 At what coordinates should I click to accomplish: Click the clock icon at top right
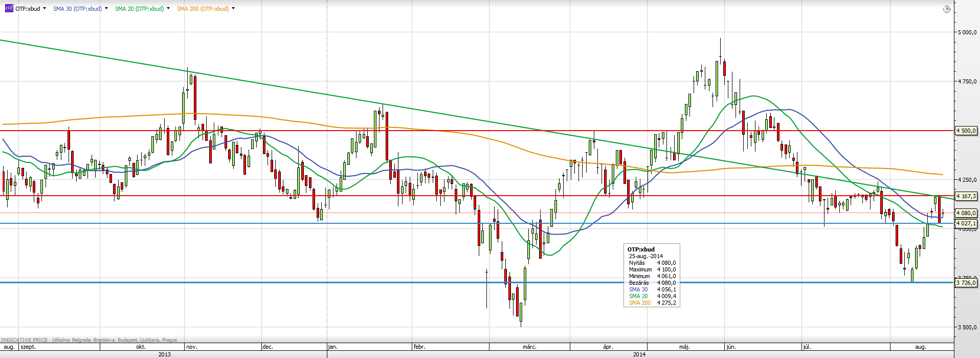tap(947, 9)
